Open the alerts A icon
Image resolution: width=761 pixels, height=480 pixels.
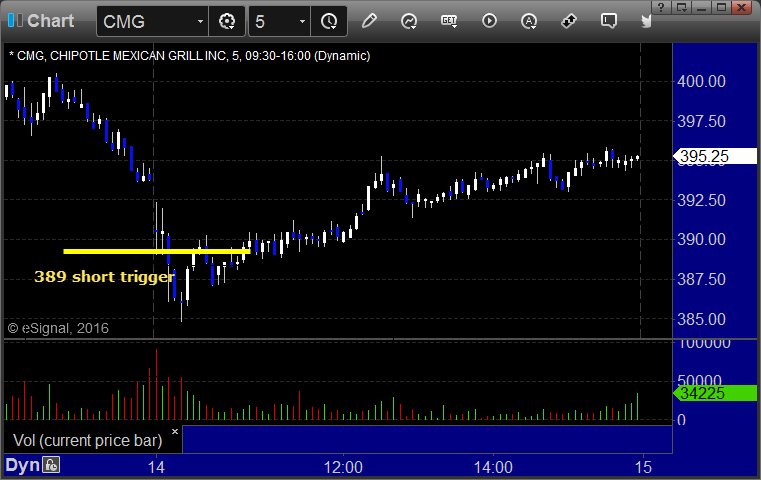[x=529, y=21]
